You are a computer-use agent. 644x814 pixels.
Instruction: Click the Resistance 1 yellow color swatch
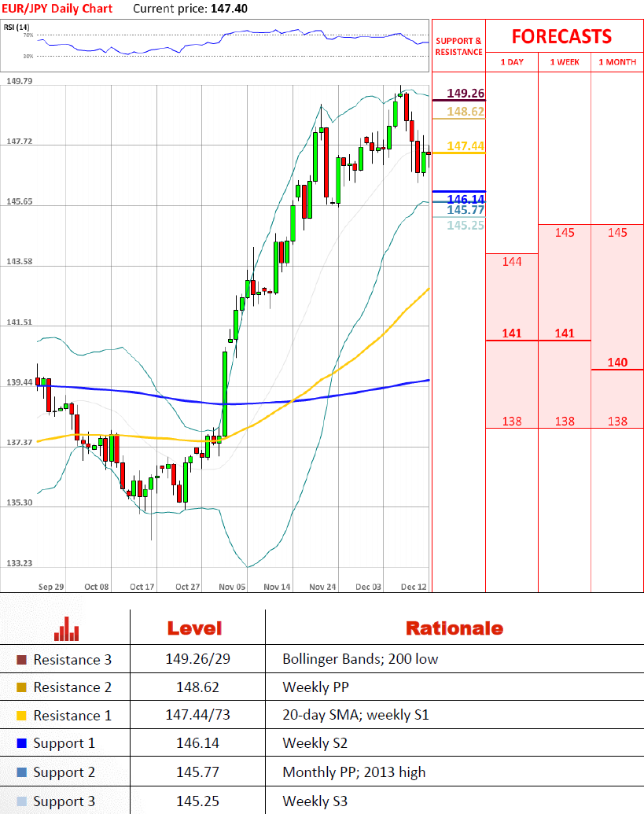point(21,716)
